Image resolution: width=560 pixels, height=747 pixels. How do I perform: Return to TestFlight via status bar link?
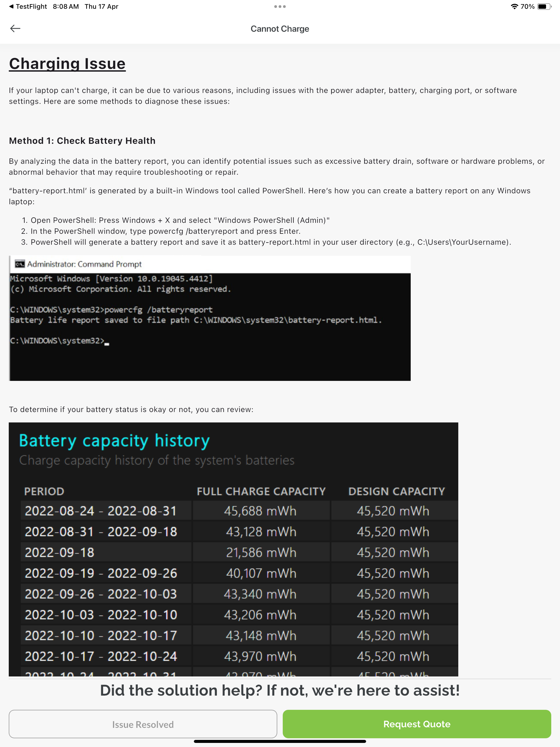28,6
